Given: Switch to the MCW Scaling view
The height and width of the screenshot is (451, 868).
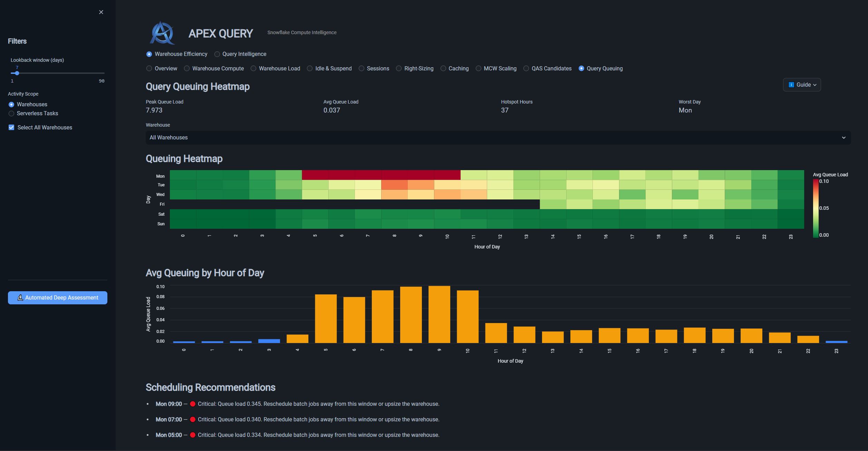Looking at the screenshot, I should 496,69.
